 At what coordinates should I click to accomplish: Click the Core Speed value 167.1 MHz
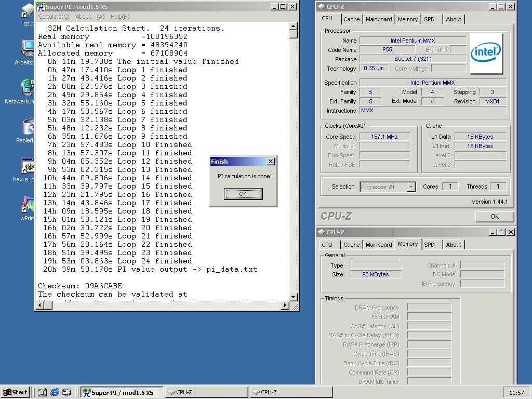point(384,137)
